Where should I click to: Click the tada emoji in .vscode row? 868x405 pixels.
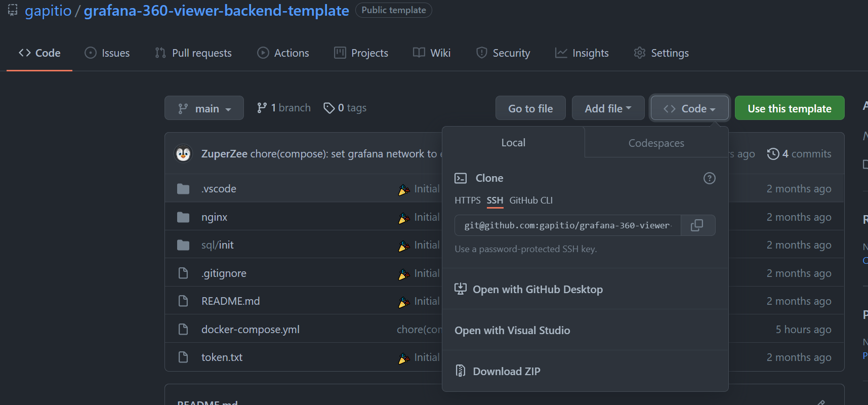pos(404,189)
